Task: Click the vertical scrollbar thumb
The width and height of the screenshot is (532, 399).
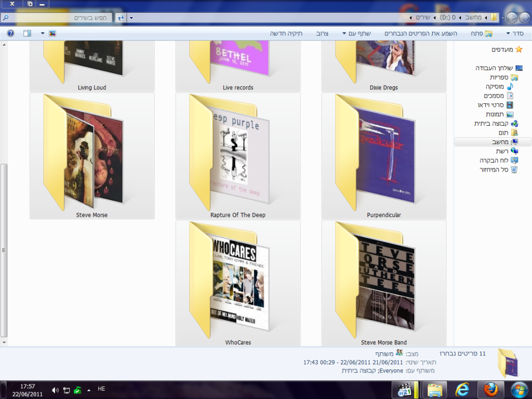Action: point(4,250)
